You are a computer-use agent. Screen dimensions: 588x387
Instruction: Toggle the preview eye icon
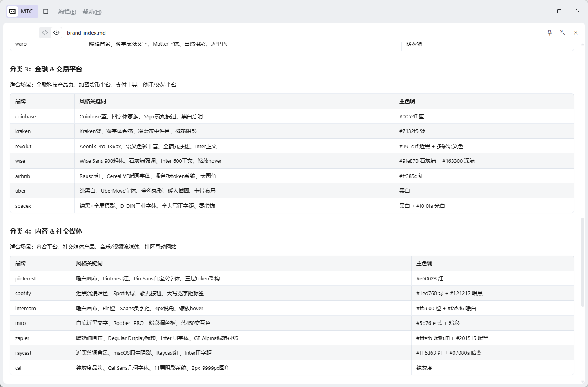coord(56,33)
